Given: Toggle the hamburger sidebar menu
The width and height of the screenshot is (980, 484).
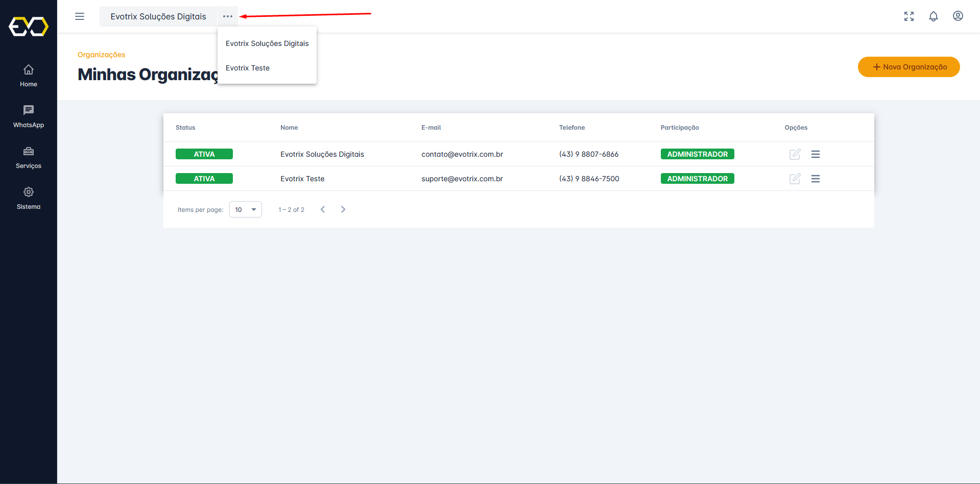Looking at the screenshot, I should pyautogui.click(x=80, y=16).
